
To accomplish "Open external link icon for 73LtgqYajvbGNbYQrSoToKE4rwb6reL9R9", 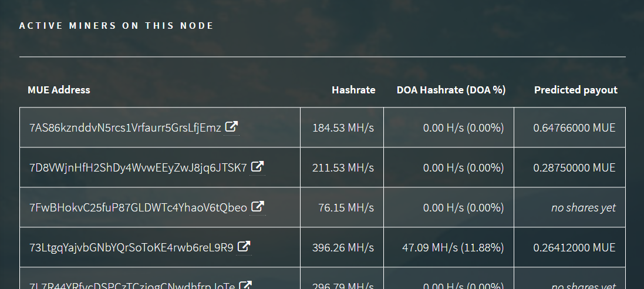I will (x=244, y=246).
